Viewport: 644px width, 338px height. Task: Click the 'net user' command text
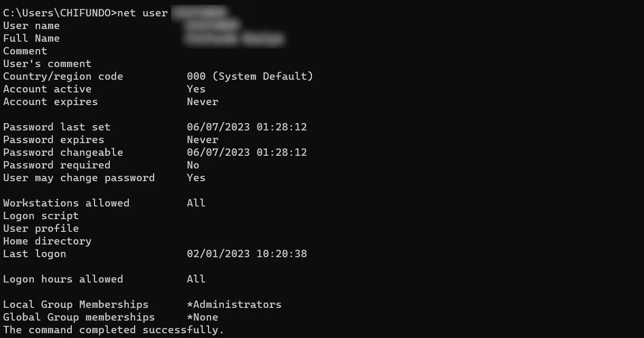pos(143,13)
